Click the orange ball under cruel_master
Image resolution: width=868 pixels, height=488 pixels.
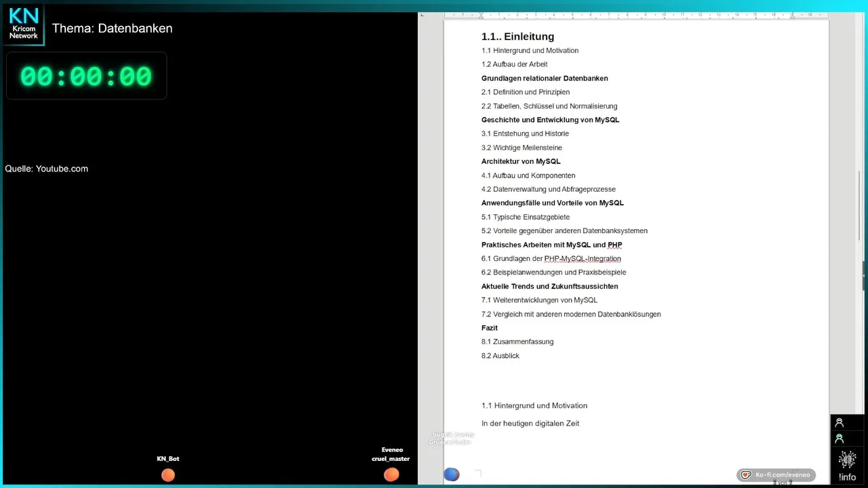[391, 475]
